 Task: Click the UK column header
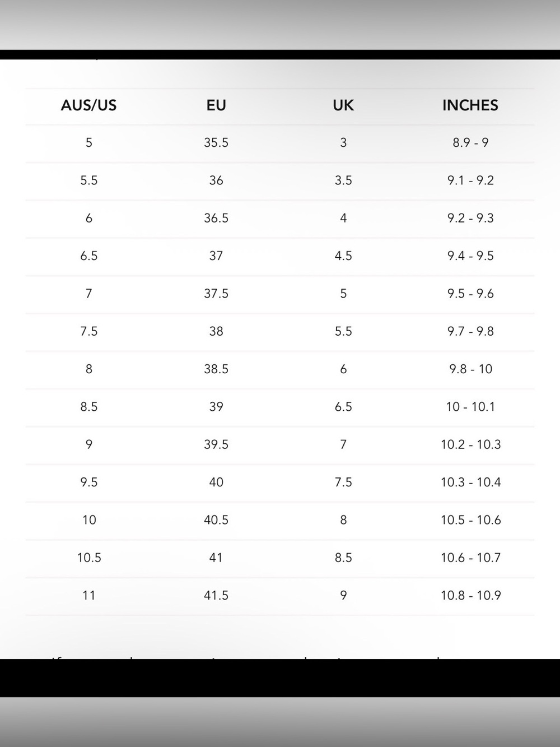[x=343, y=105]
